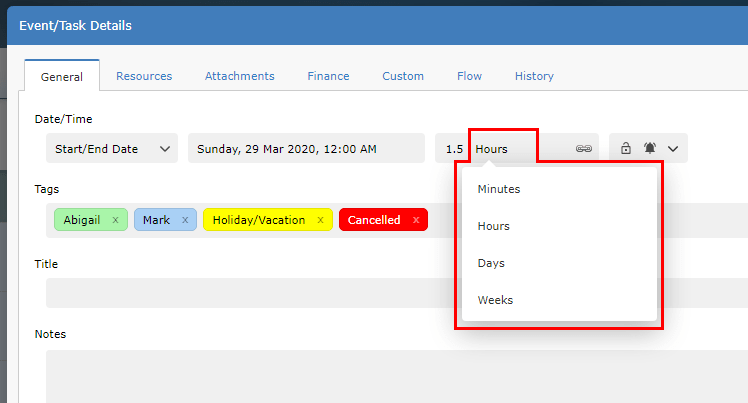748x403 pixels.
Task: Remove the Mark tag
Action: coord(185,220)
